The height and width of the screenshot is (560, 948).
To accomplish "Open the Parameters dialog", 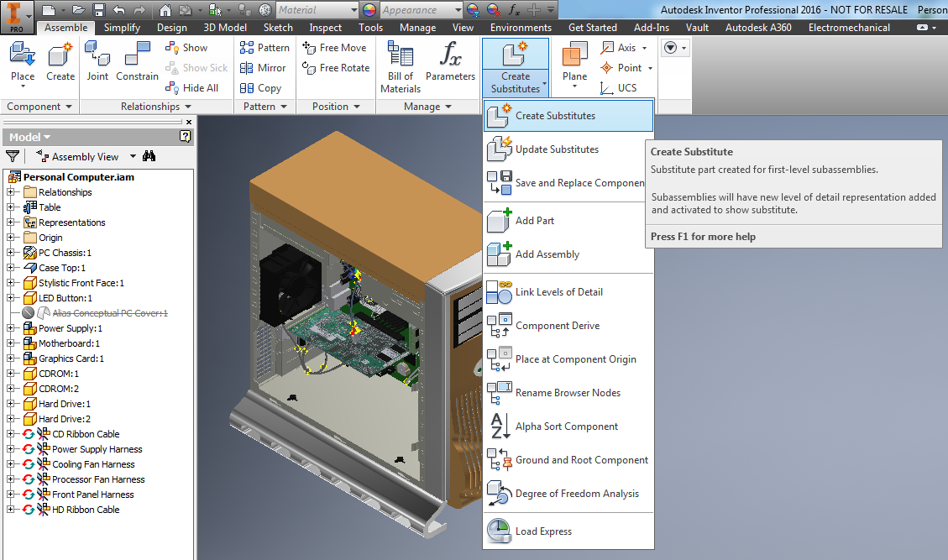I will [450, 60].
